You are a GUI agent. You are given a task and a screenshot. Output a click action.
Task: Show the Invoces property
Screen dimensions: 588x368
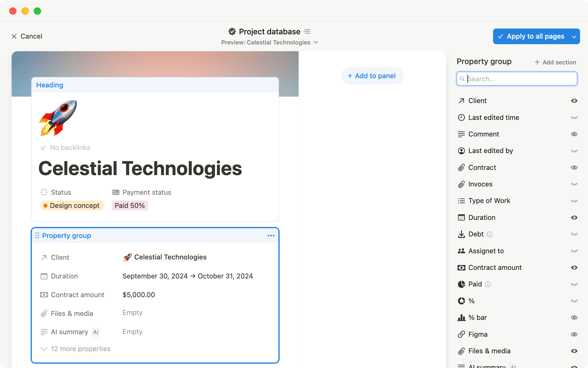pyautogui.click(x=574, y=184)
